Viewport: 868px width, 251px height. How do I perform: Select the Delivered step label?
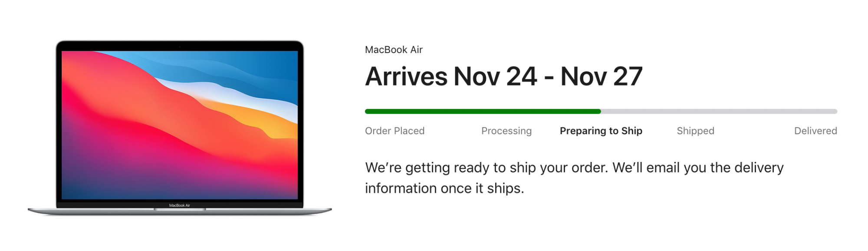click(x=815, y=131)
